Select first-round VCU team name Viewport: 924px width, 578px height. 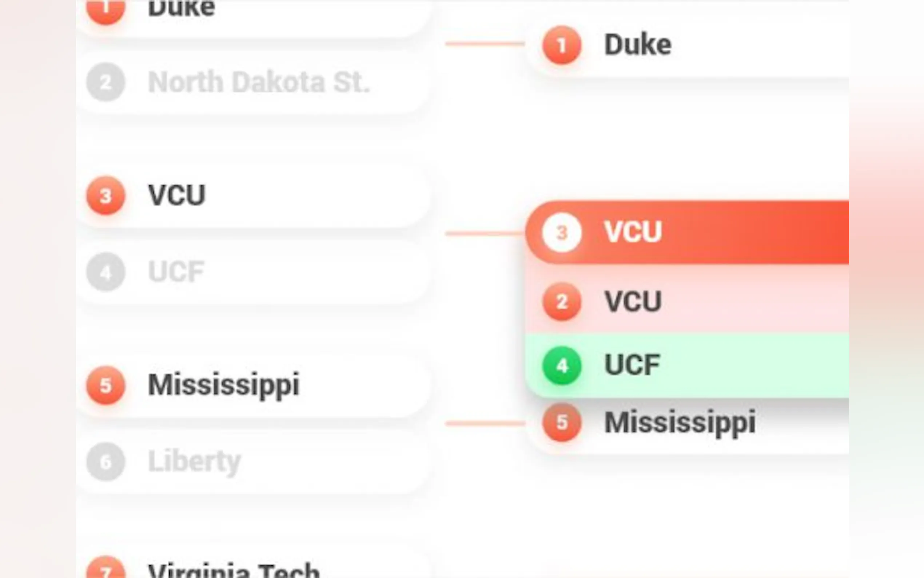pyautogui.click(x=176, y=195)
